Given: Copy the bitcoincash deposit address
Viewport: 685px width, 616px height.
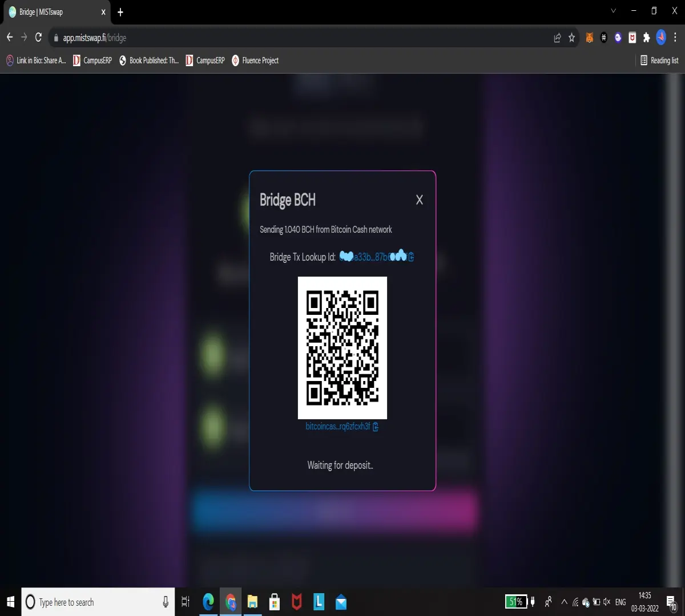Looking at the screenshot, I should point(376,427).
